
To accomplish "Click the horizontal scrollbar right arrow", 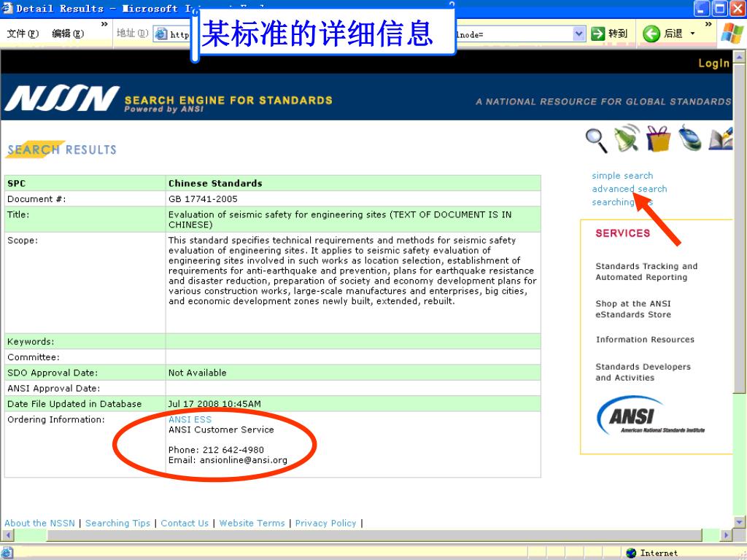I will pos(726,535).
